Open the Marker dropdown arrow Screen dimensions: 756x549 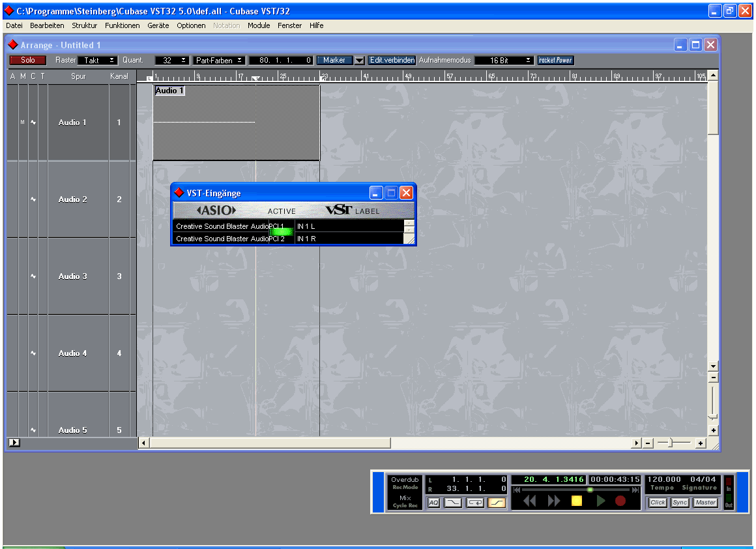359,60
